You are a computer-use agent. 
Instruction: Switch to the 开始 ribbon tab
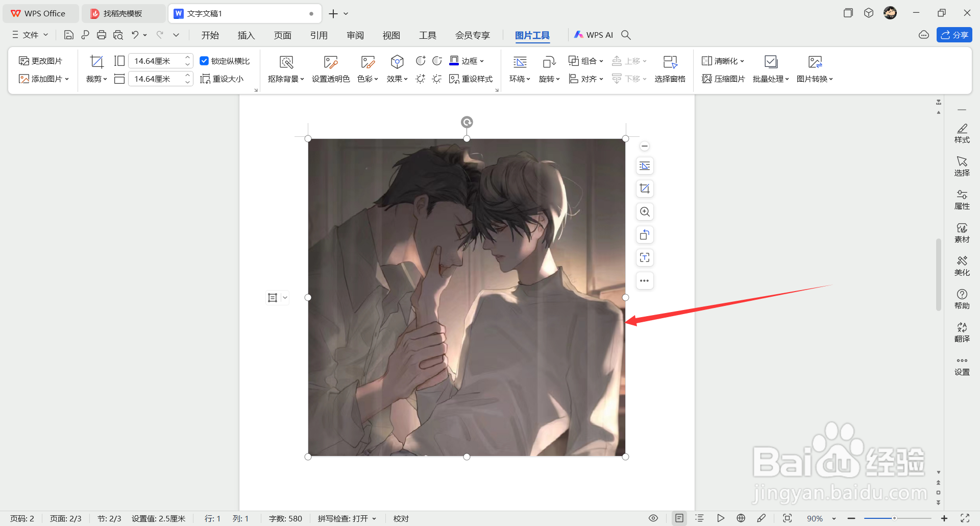tap(210, 35)
